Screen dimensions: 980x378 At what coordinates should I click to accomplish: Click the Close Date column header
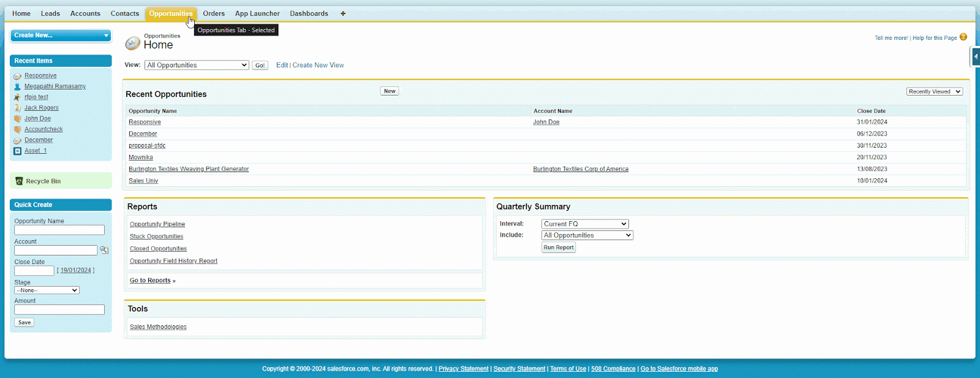(871, 111)
